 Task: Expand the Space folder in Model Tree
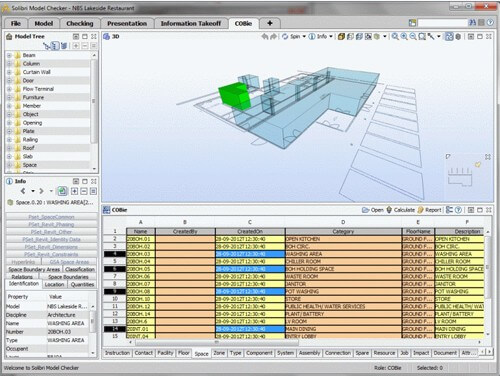(x=9, y=165)
